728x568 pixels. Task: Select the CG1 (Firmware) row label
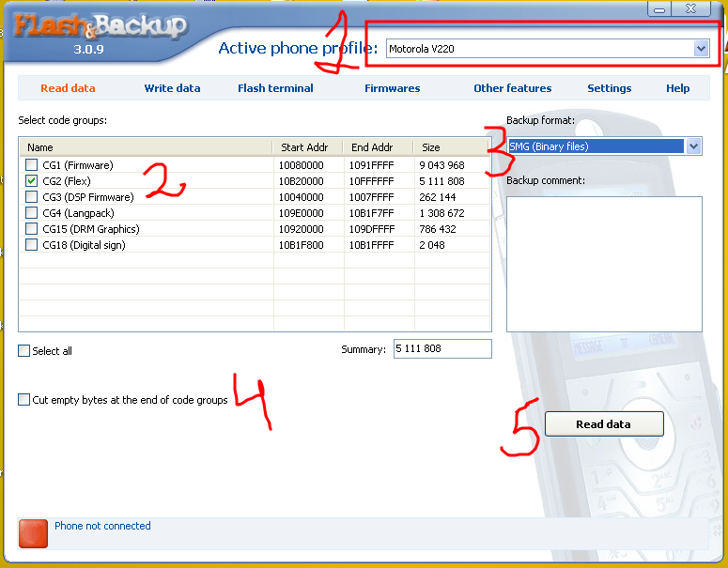click(78, 165)
